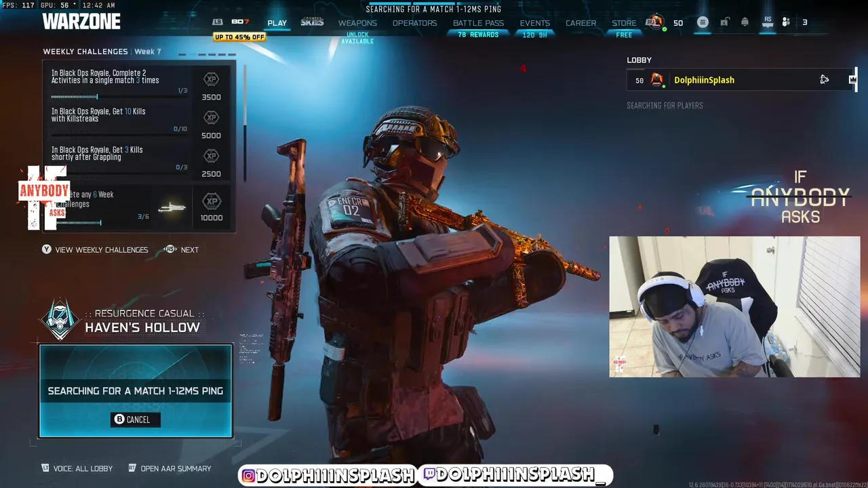868x488 pixels.
Task: Open the PLAY tab
Action: 277,23
